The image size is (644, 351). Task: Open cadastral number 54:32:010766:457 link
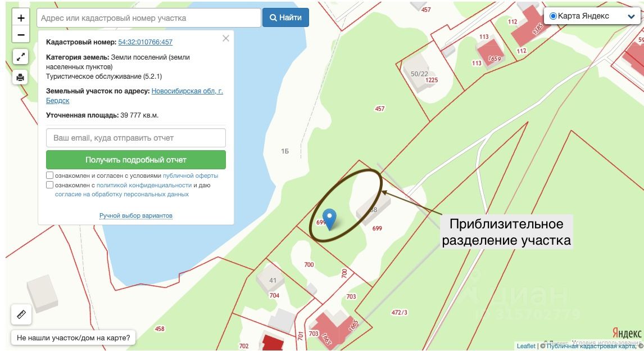click(146, 42)
